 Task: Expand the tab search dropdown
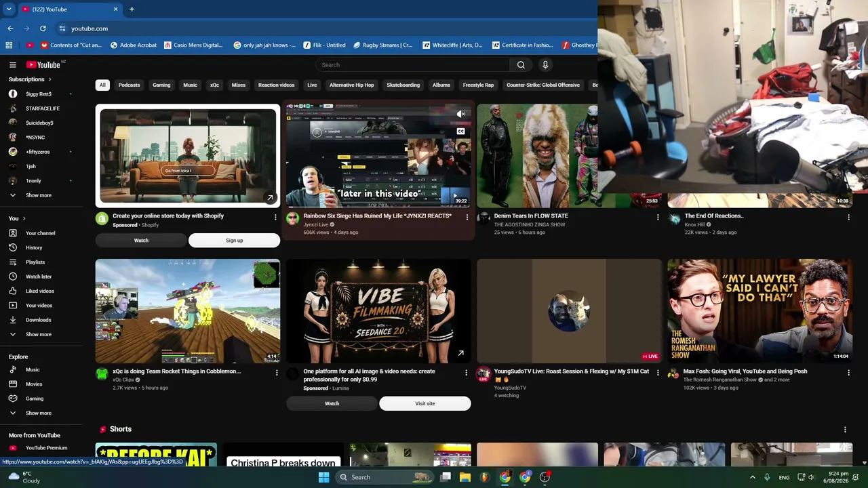tap(9, 9)
